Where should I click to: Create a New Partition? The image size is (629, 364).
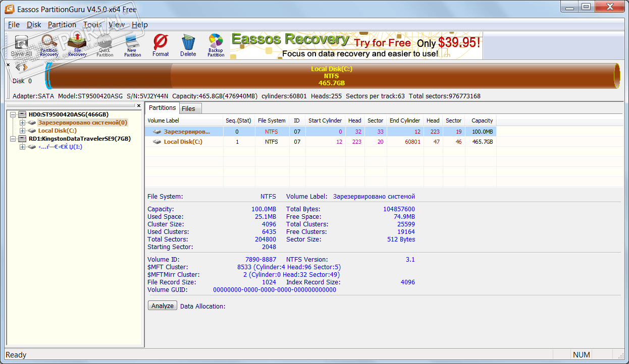click(x=132, y=45)
